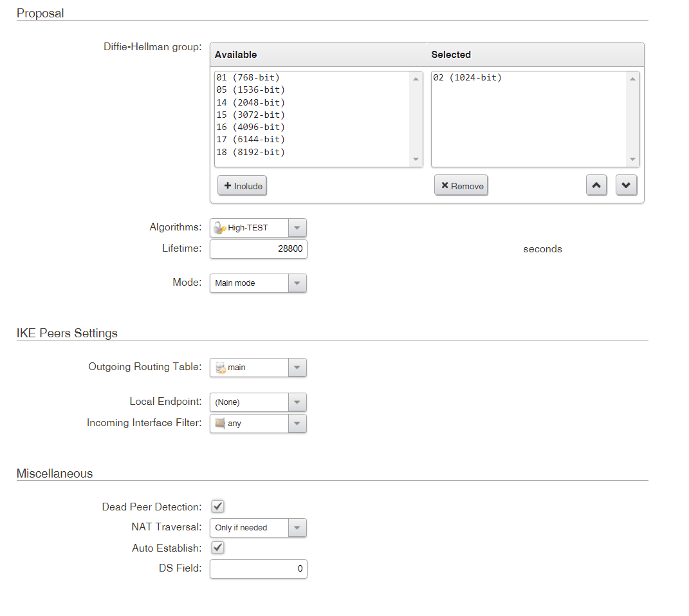Open NAT Traversal dropdown
The image size is (689, 616).
click(297, 528)
